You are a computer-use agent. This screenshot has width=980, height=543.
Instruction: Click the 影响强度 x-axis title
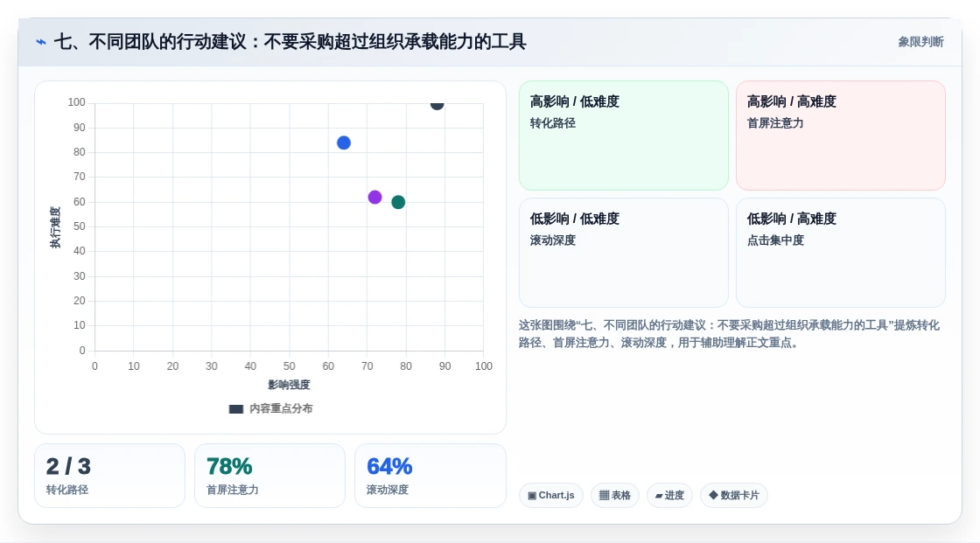coord(289,385)
